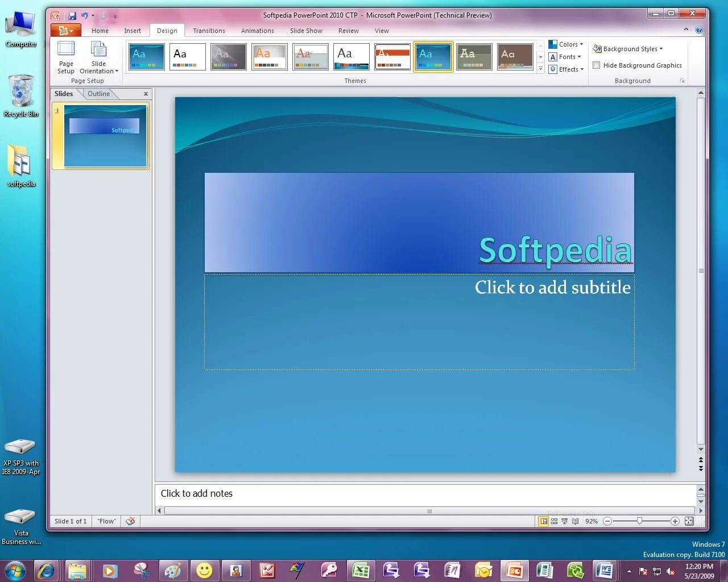The image size is (728, 582).
Task: Open the theme Effects dropdown
Action: tap(566, 69)
